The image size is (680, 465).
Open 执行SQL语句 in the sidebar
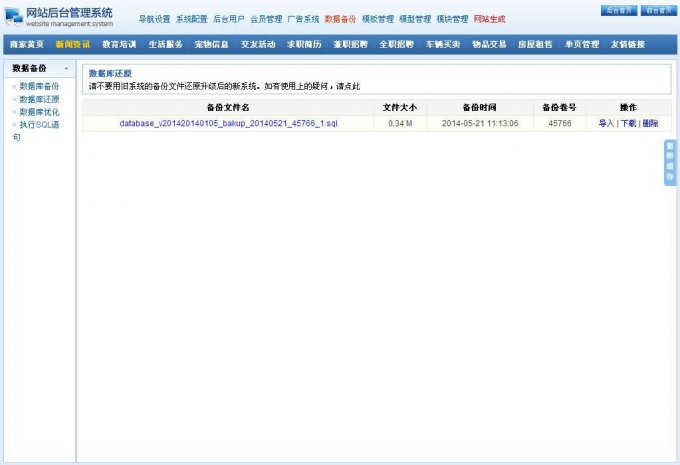pyautogui.click(x=36, y=131)
